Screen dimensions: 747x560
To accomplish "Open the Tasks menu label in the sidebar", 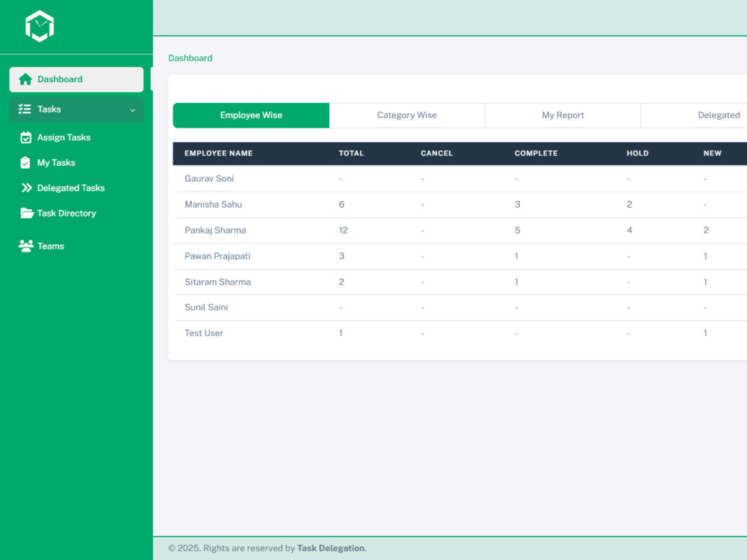I will 49,109.
